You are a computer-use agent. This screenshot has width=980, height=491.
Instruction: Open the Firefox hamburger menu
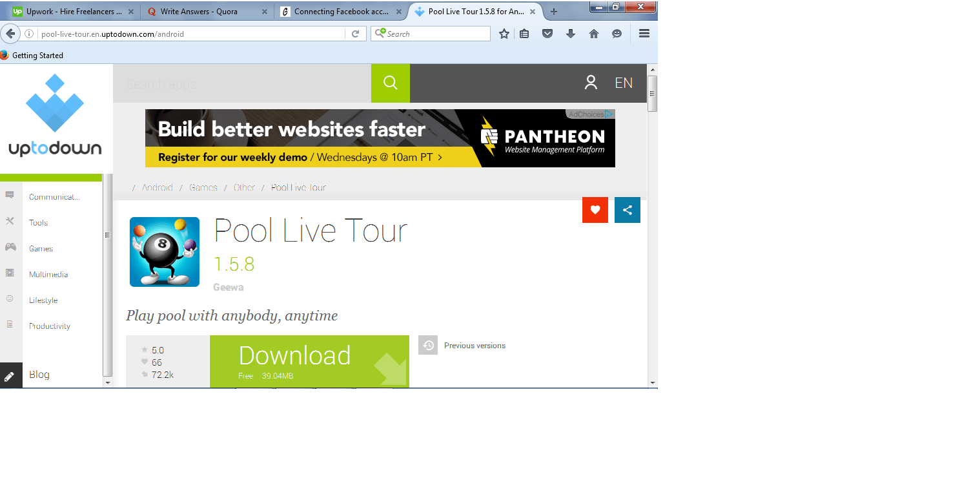click(644, 34)
